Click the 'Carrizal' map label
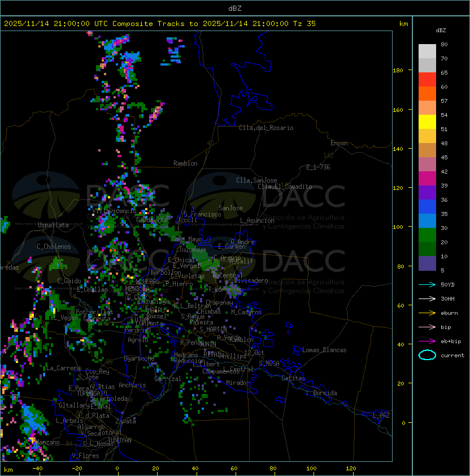470x476 pixels. click(168, 379)
